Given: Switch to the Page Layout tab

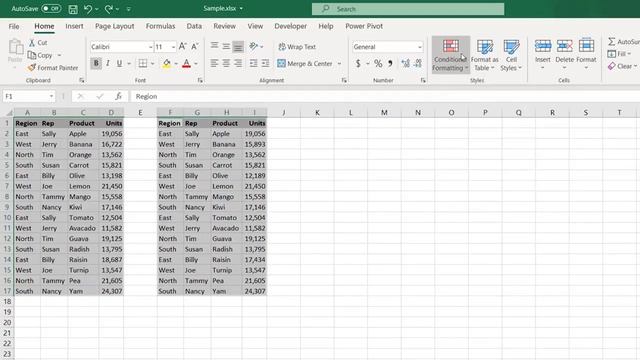Looking at the screenshot, I should click(114, 26).
